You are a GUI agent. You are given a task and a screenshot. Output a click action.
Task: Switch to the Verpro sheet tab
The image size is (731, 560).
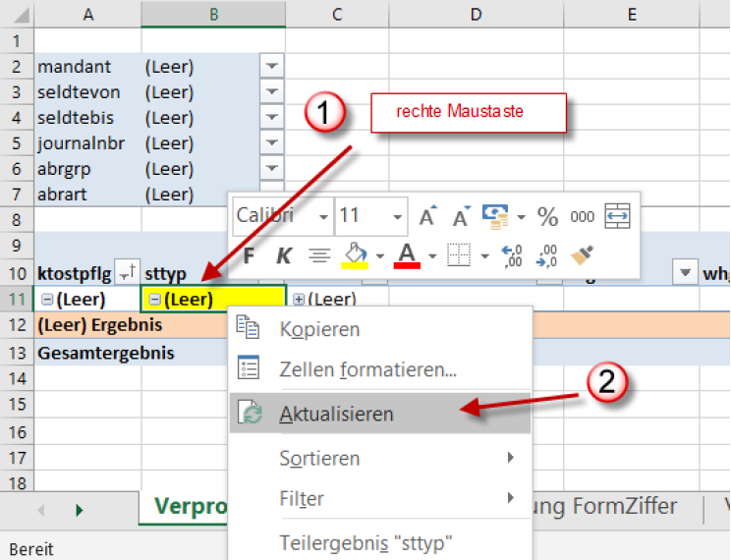(184, 507)
